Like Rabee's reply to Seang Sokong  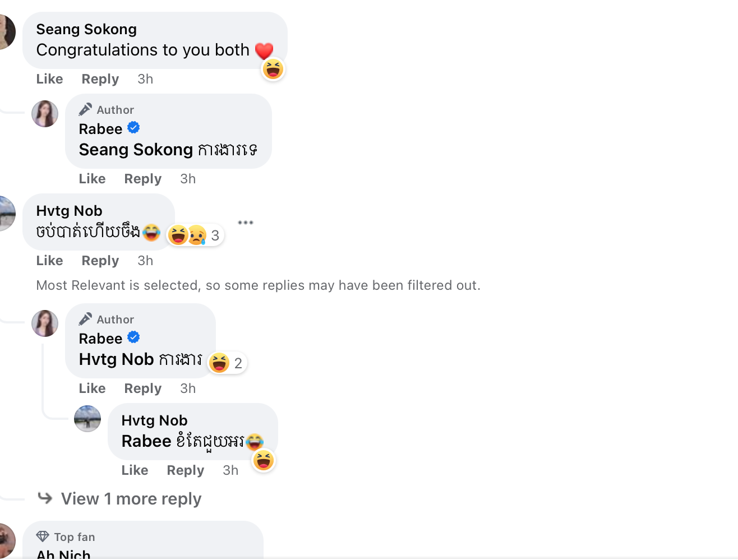(x=92, y=179)
